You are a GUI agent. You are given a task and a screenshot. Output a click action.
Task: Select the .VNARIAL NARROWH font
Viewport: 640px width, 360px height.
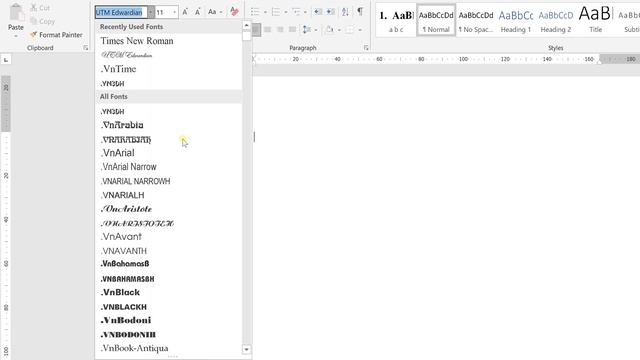point(169,181)
